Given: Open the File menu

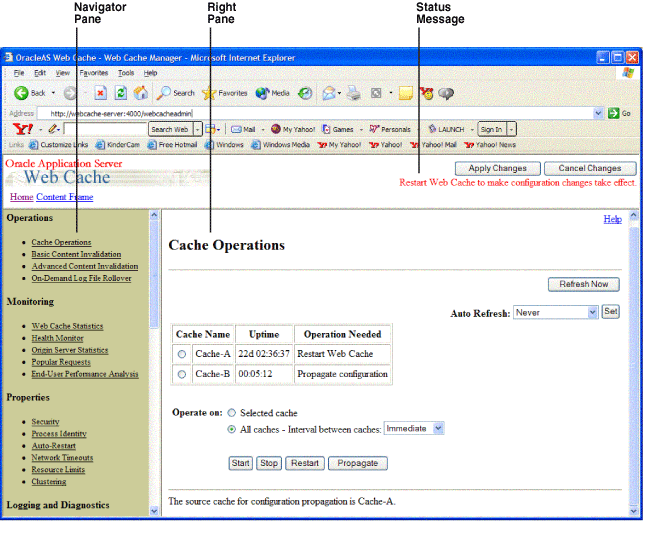Looking at the screenshot, I should [19, 73].
